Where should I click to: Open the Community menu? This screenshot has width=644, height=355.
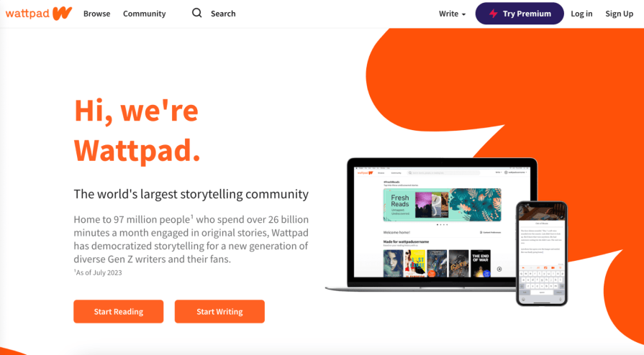[144, 14]
